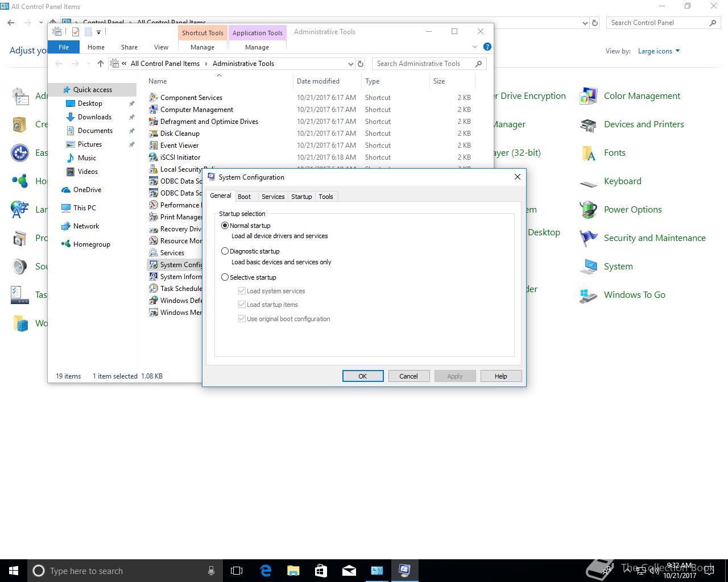Open the Windows To Go icon
The height and width of the screenshot is (582, 728).
click(588, 296)
